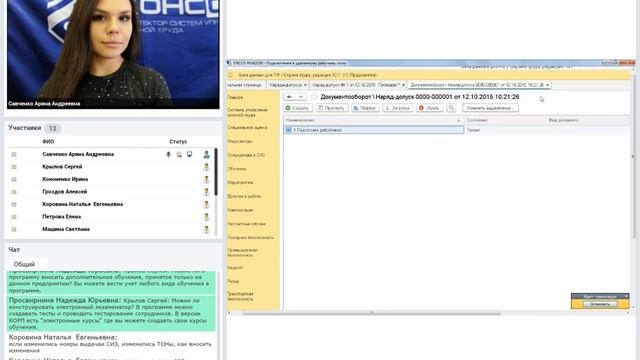Toggle the square marker beside Гроздов Алексей
The width and height of the screenshot is (640, 360).
(14, 192)
